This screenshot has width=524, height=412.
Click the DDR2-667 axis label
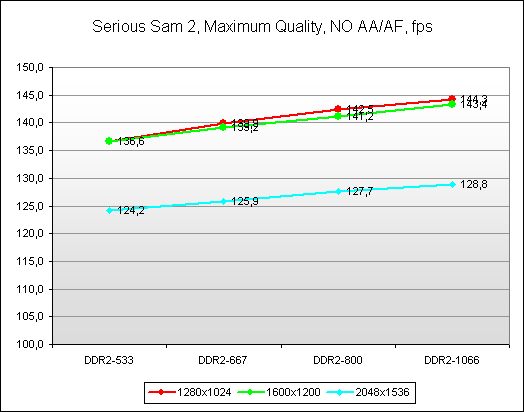tap(223, 360)
